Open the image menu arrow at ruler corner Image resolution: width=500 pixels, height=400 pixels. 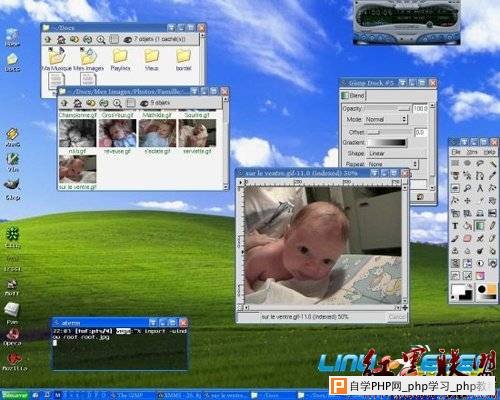coord(240,182)
